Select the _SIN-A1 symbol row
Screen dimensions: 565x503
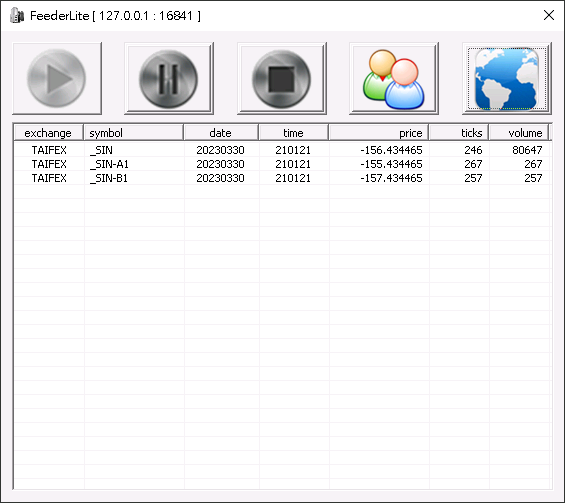282,164
